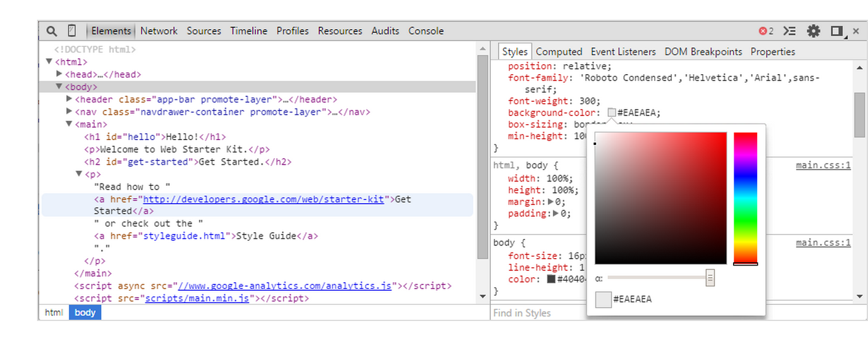The height and width of the screenshot is (342, 868).
Task: Select the closing </main> tag row
Action: pyautogui.click(x=92, y=273)
